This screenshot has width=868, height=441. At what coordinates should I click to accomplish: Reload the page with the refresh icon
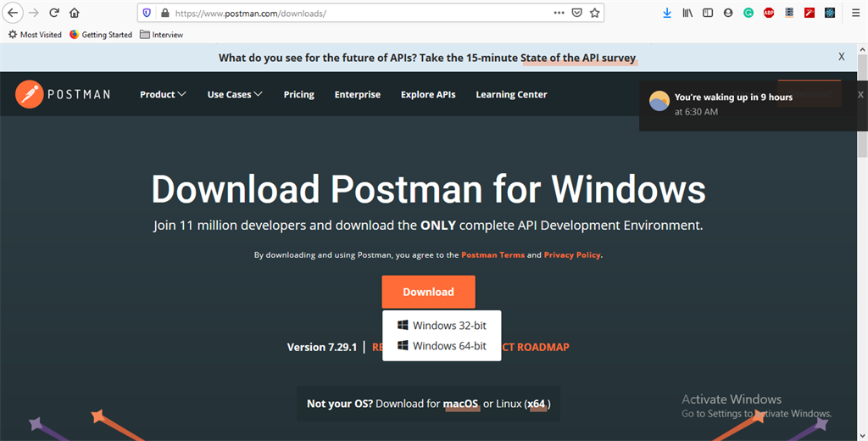point(53,13)
